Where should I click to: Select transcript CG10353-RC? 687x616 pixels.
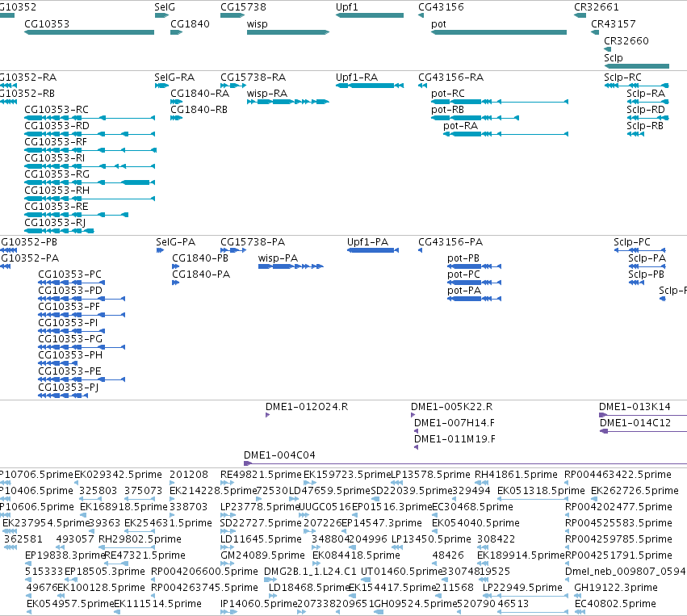tap(90, 118)
